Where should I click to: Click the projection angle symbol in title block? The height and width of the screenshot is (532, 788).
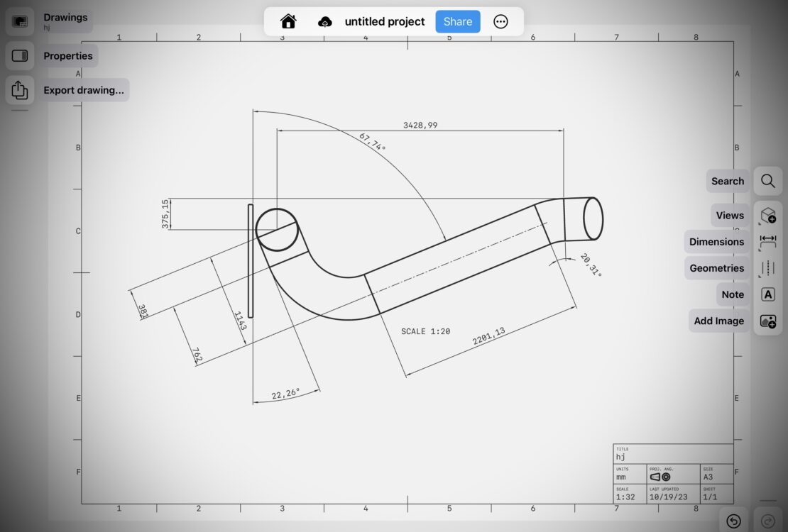click(660, 477)
